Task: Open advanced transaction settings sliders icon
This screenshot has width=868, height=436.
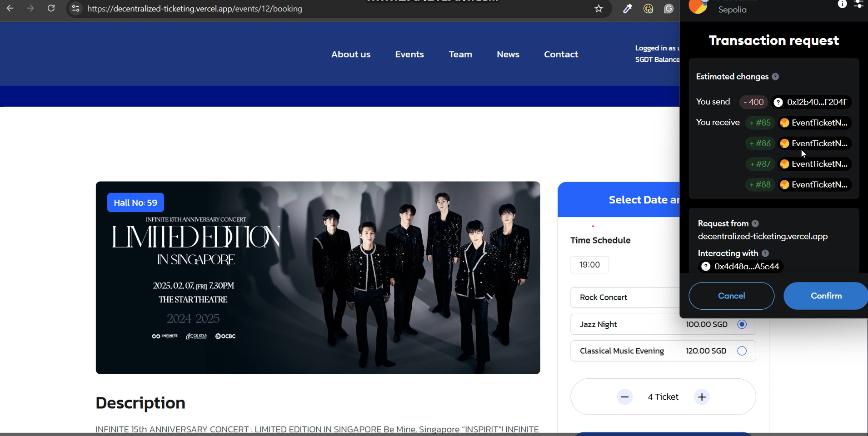Action: [858, 5]
